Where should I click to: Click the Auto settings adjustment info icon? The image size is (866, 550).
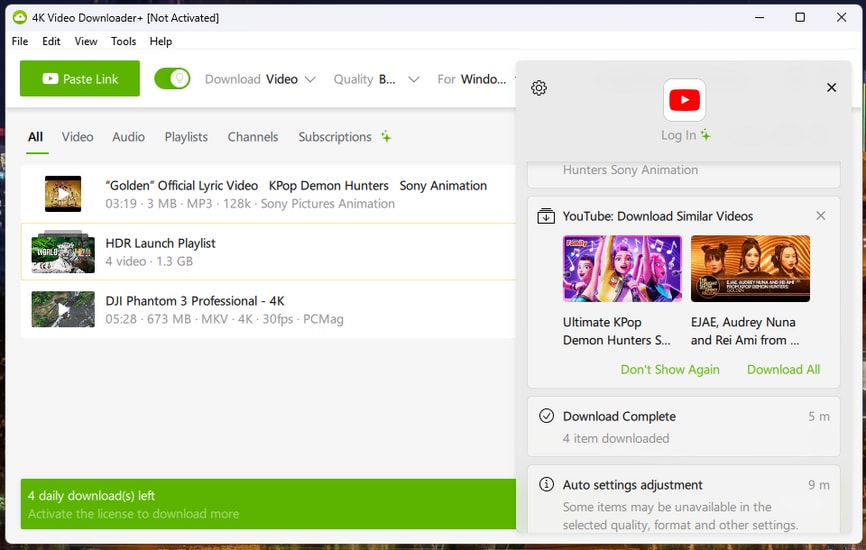546,485
